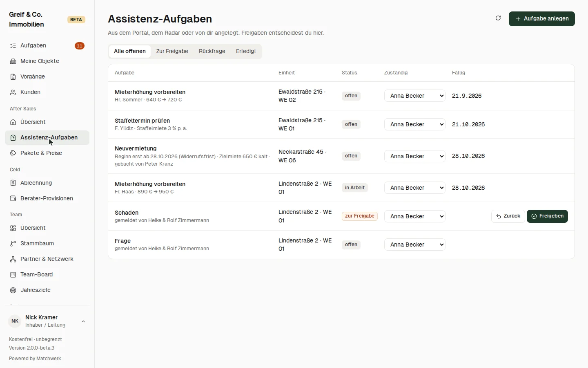Select the Alle offenen tab
Image resolution: width=588 pixels, height=368 pixels.
(130, 52)
